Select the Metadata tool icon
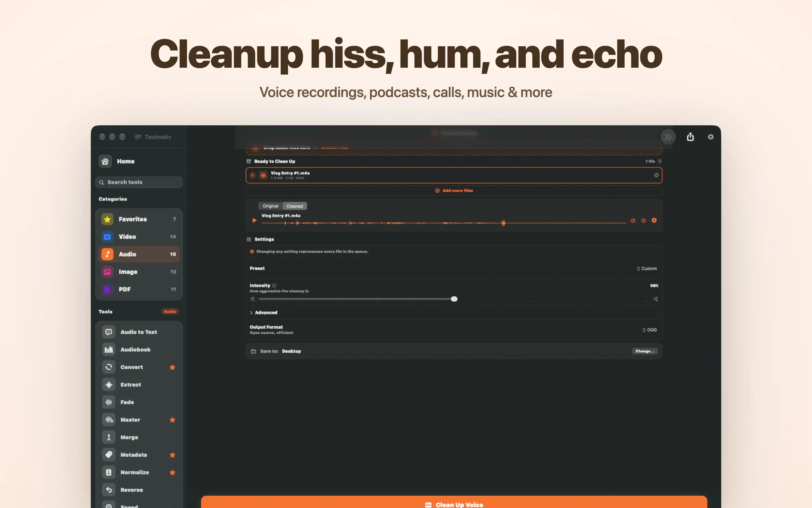The height and width of the screenshot is (508, 812). pyautogui.click(x=109, y=455)
